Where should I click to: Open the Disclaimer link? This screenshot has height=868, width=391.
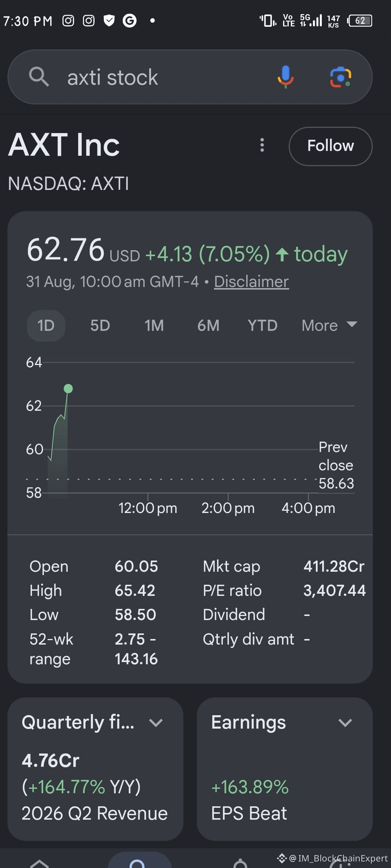(x=251, y=281)
